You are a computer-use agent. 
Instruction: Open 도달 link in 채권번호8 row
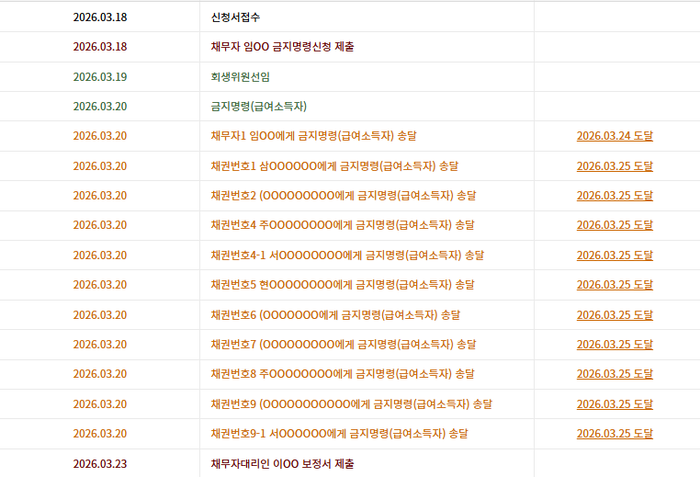pyautogui.click(x=614, y=374)
